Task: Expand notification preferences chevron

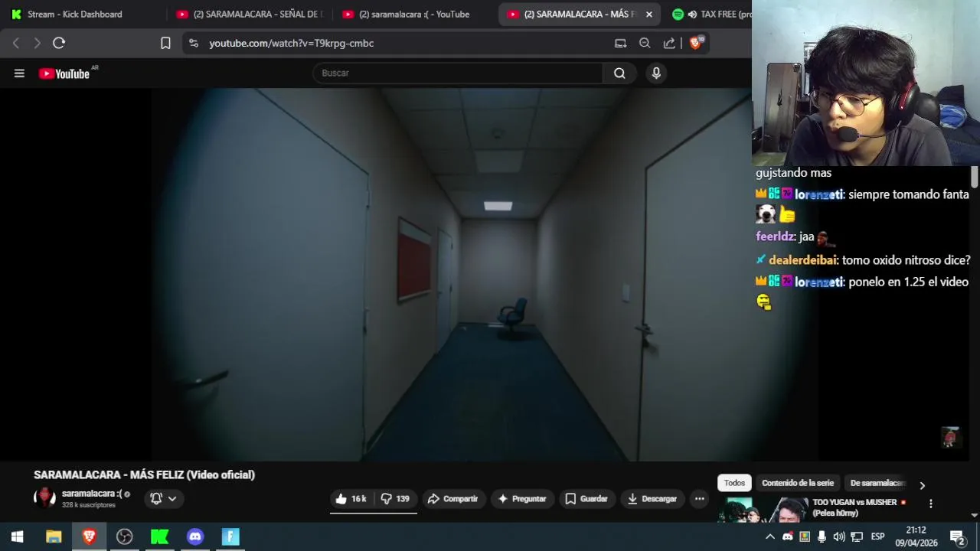Action: [x=172, y=498]
